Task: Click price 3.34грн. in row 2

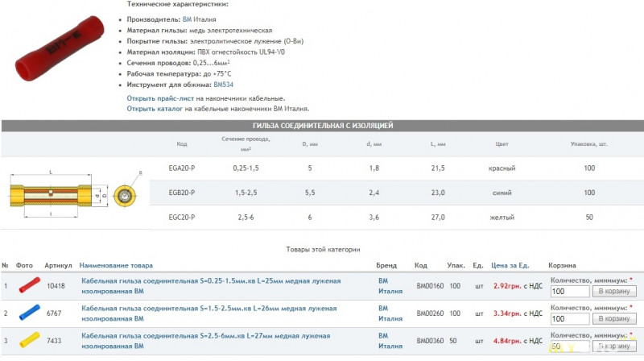Action: coord(507,313)
